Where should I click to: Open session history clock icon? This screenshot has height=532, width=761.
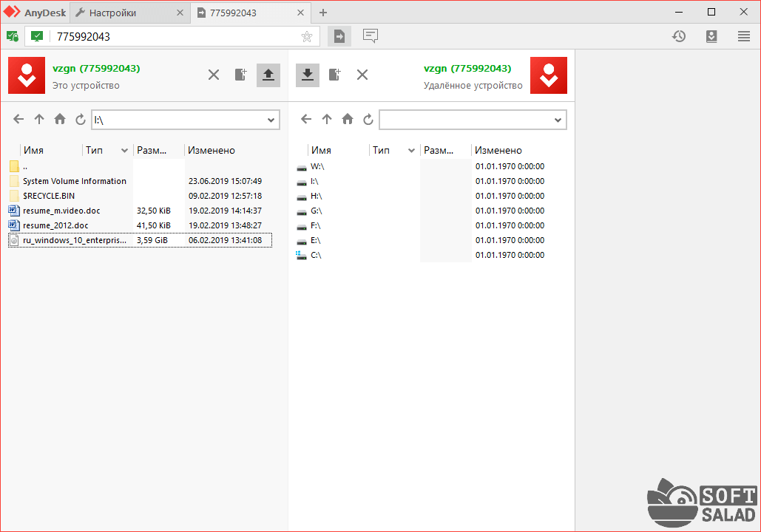click(x=679, y=36)
